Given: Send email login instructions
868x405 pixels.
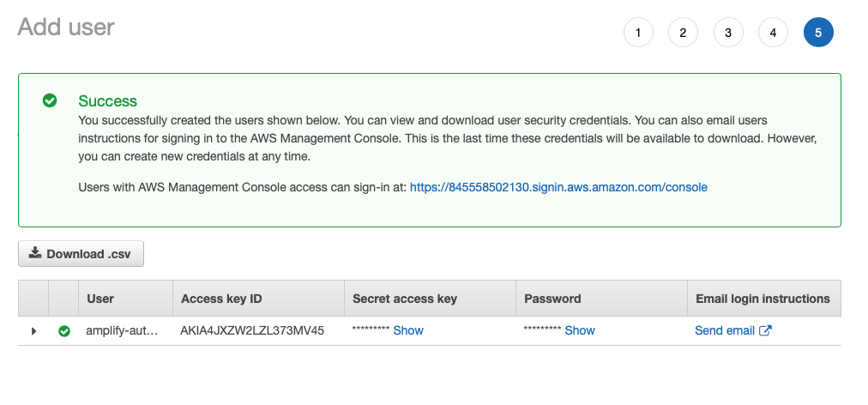Looking at the screenshot, I should click(x=725, y=330).
